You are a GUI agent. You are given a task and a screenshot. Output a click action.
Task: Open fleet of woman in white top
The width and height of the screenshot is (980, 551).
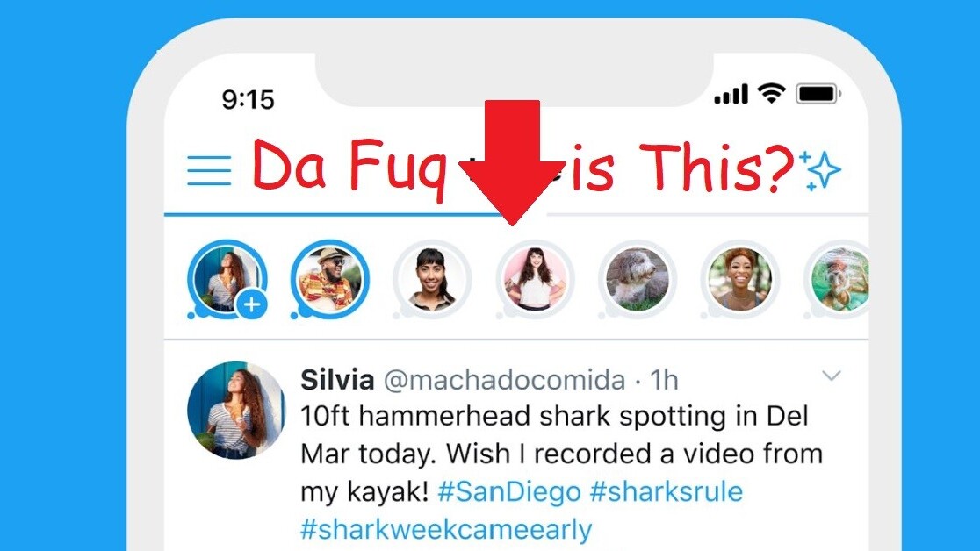pos(535,279)
